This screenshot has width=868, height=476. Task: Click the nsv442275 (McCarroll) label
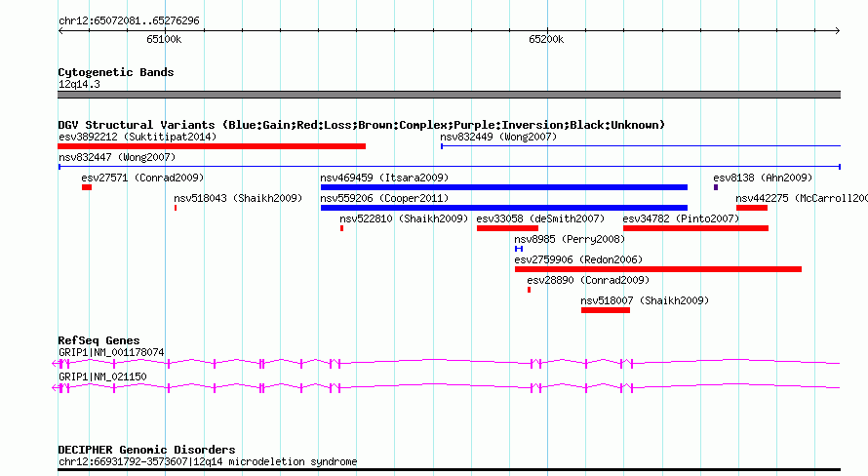point(802,198)
